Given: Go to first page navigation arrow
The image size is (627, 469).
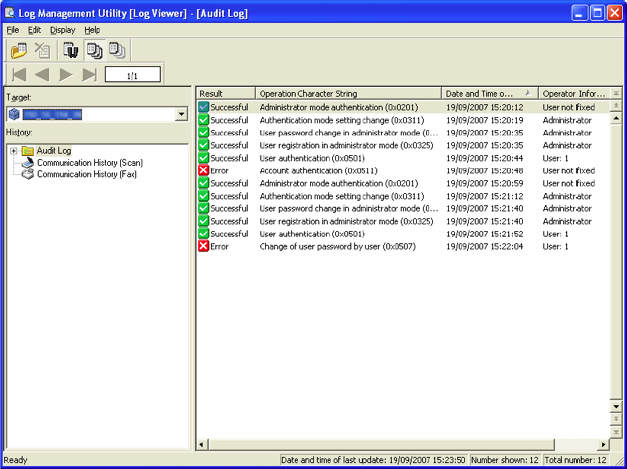Looking at the screenshot, I should click(x=19, y=75).
